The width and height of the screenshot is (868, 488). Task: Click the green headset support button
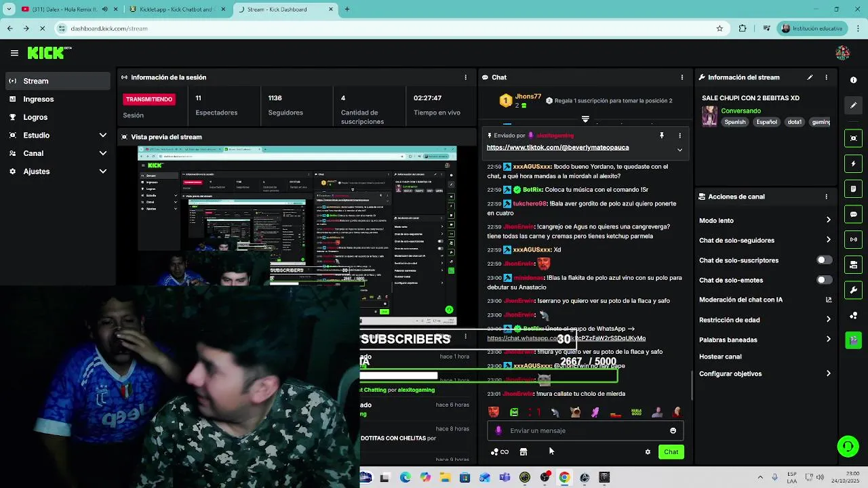coord(848,446)
